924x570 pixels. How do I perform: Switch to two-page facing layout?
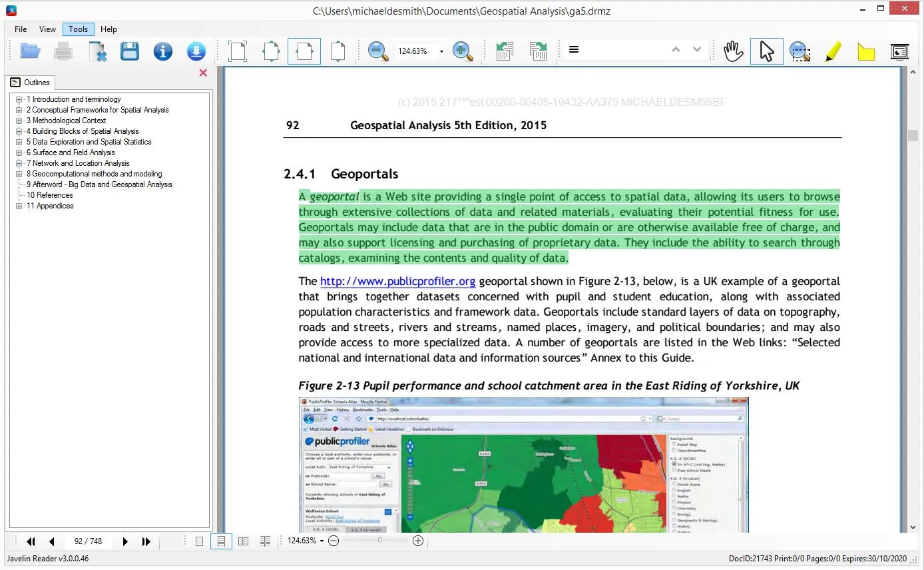click(x=243, y=541)
